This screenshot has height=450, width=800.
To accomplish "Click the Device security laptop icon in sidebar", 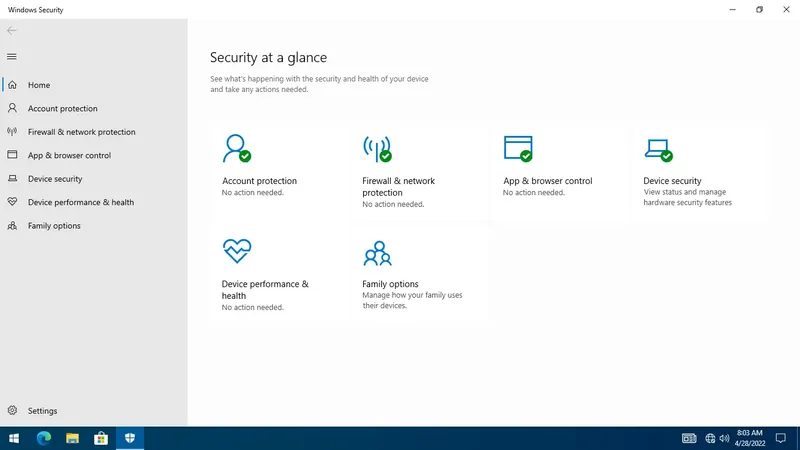I will click(12, 178).
